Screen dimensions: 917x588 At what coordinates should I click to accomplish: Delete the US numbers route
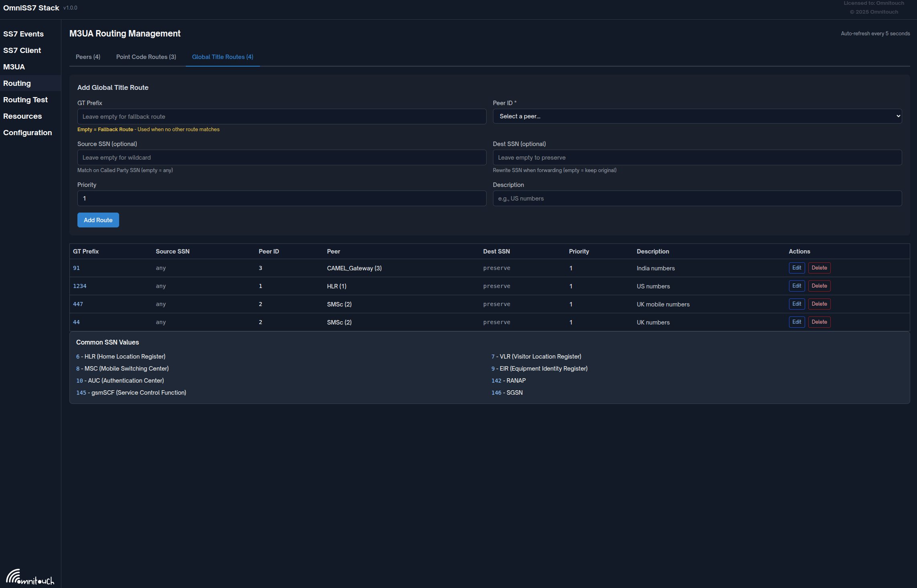pyautogui.click(x=819, y=286)
